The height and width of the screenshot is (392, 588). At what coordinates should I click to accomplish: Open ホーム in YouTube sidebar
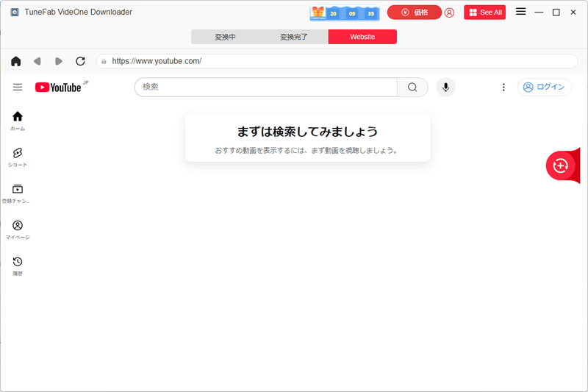point(18,121)
